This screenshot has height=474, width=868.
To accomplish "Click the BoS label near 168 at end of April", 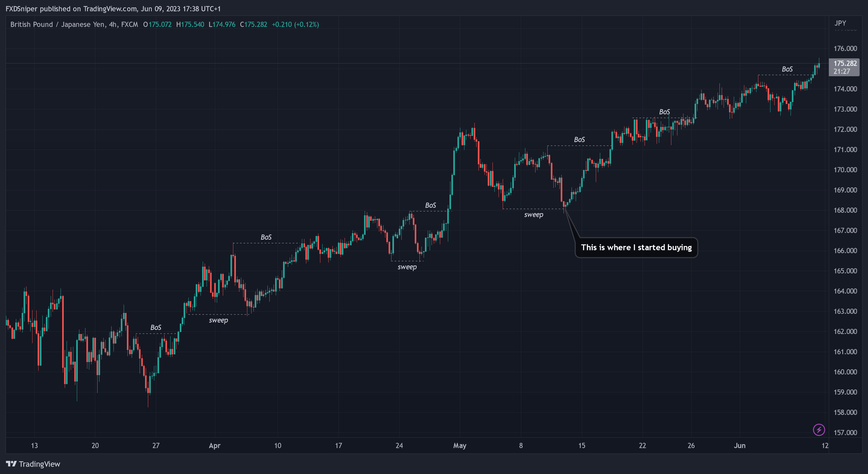I will click(430, 205).
